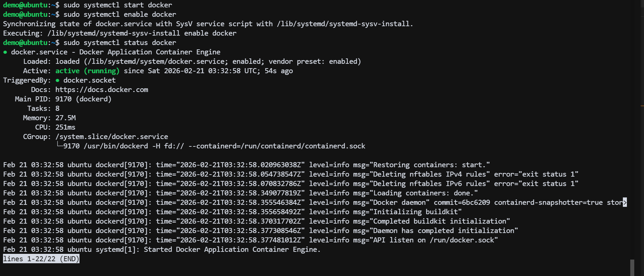The height and width of the screenshot is (276, 644).
Task: Click the Started Docker Application Container Engine line
Action: click(231, 249)
